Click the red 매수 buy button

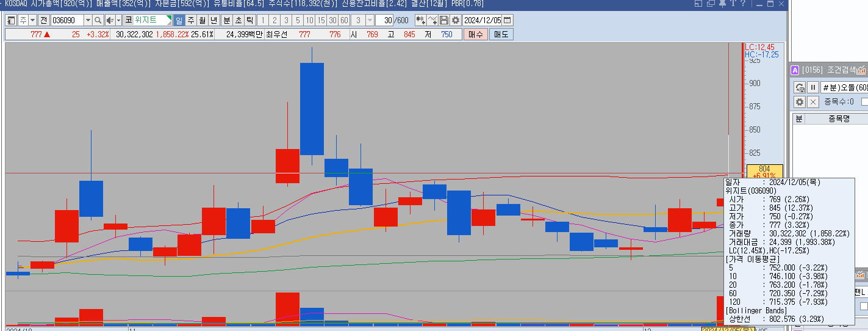pyautogui.click(x=475, y=34)
